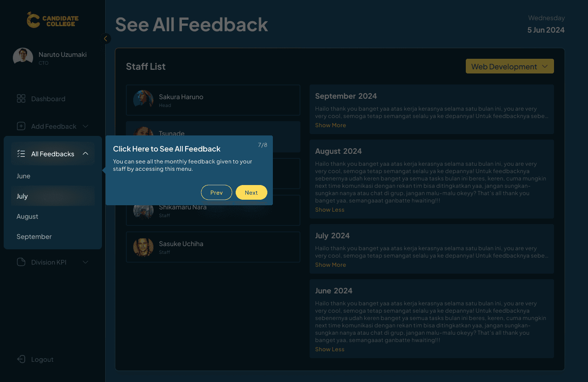Open the Web Development division dropdown
This screenshot has width=588, height=382.
[510, 66]
